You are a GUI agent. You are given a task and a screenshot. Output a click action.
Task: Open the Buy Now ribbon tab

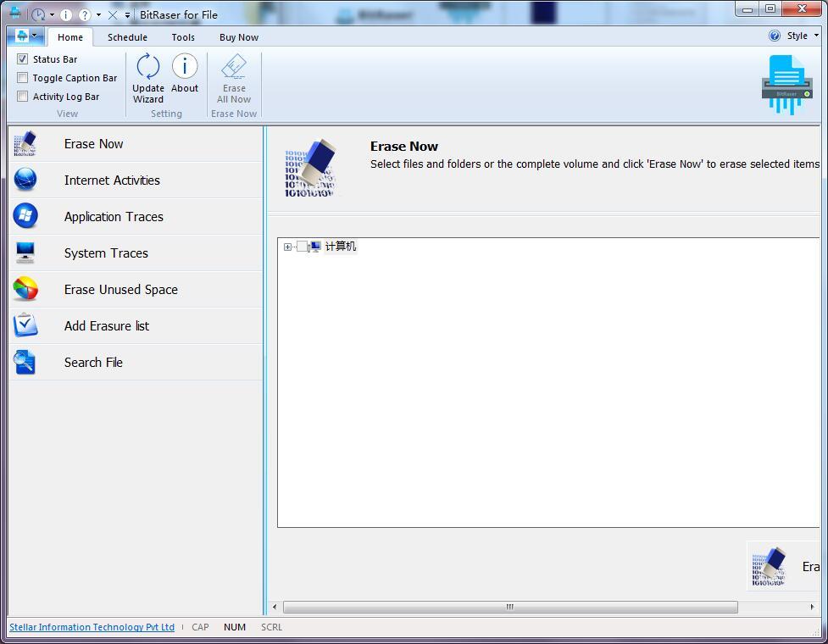[x=239, y=37]
